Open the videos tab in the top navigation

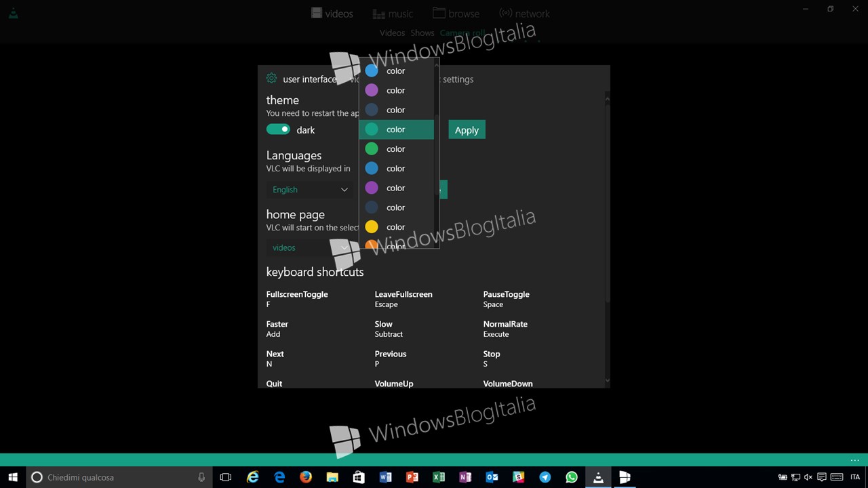(x=332, y=14)
